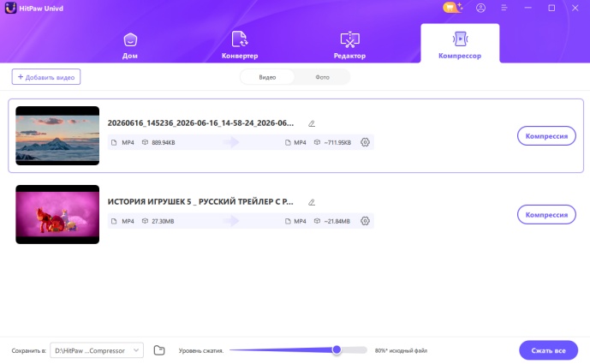
Task: Open the shopping cart purchase icon
Action: click(x=452, y=8)
